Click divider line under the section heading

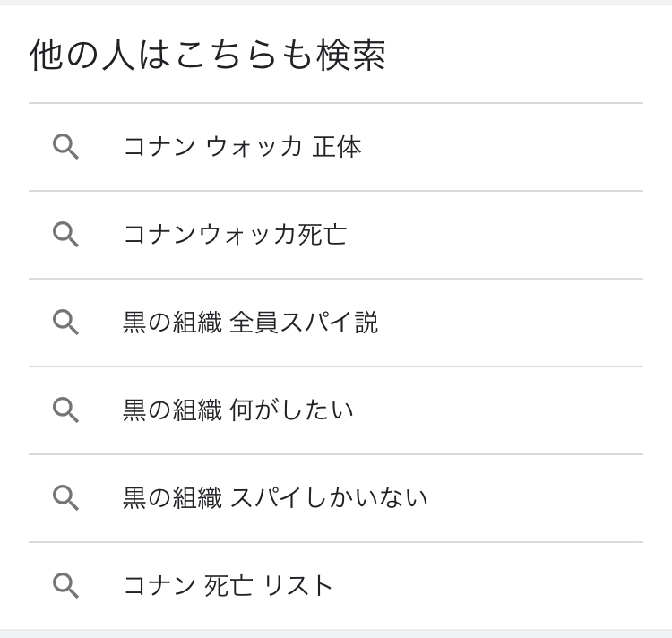336,103
